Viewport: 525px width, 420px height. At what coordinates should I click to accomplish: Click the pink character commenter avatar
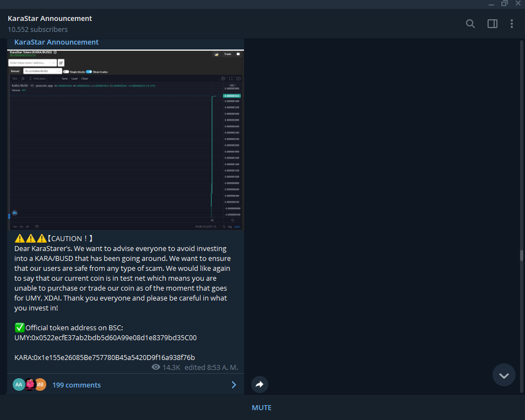[x=30, y=385]
